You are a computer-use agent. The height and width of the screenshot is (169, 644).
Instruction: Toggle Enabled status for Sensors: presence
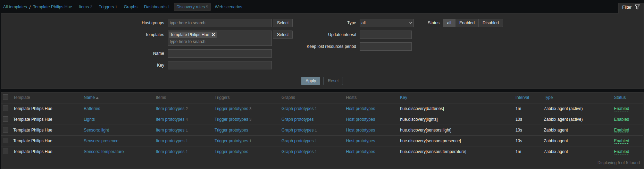coord(621,141)
